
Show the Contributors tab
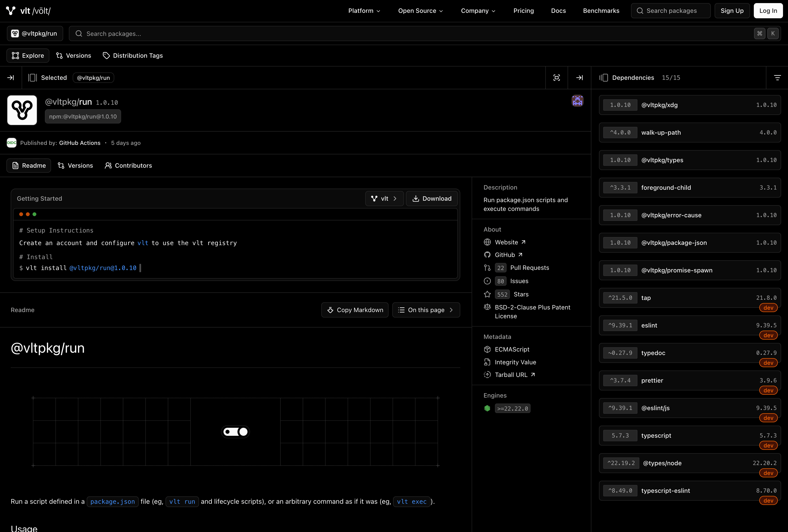[128, 166]
